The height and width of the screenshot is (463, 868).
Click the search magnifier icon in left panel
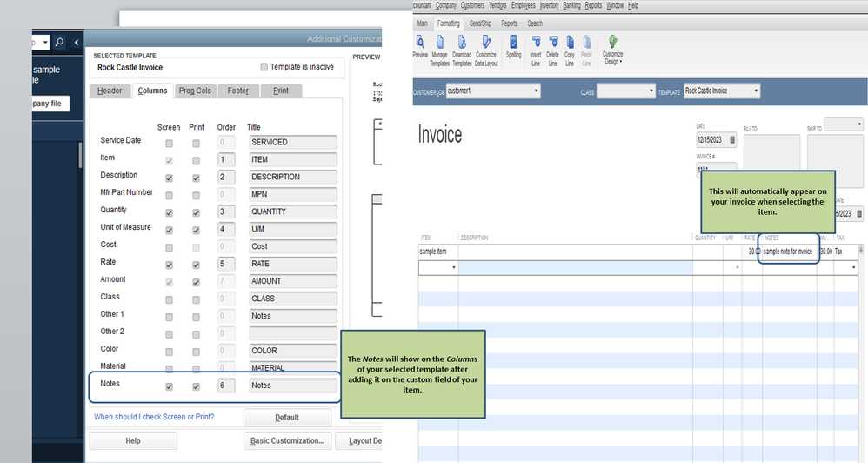click(59, 42)
